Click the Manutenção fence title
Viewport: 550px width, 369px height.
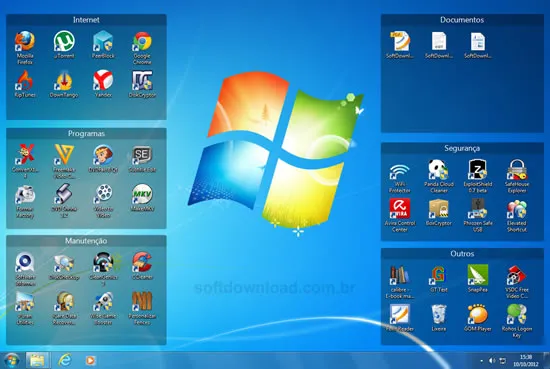86,241
